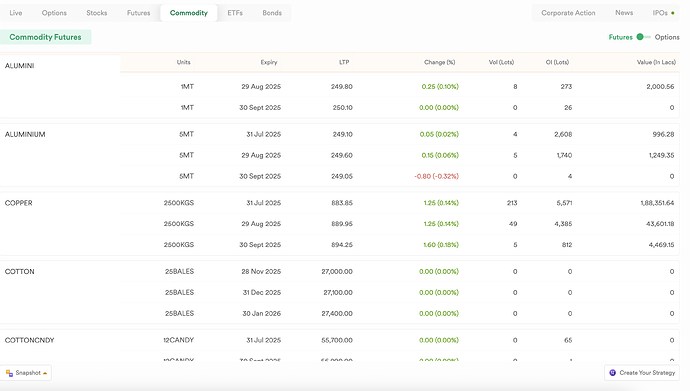Click the Create Your Strategy button
Viewport: 690px width, 391px height.
point(642,373)
